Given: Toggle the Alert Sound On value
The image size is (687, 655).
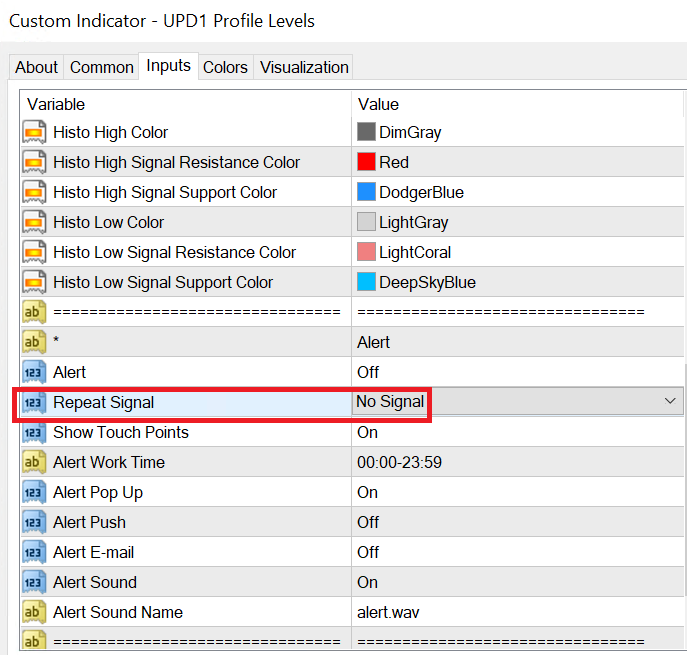Looking at the screenshot, I should pyautogui.click(x=368, y=582).
